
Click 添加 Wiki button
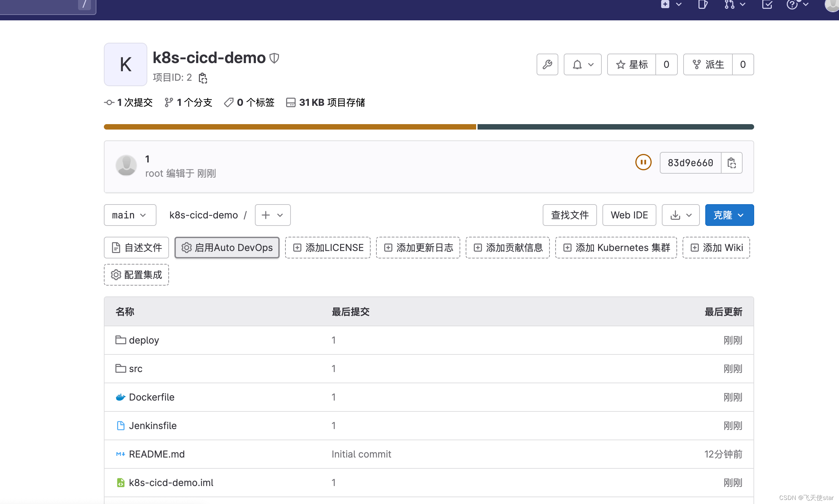point(716,248)
